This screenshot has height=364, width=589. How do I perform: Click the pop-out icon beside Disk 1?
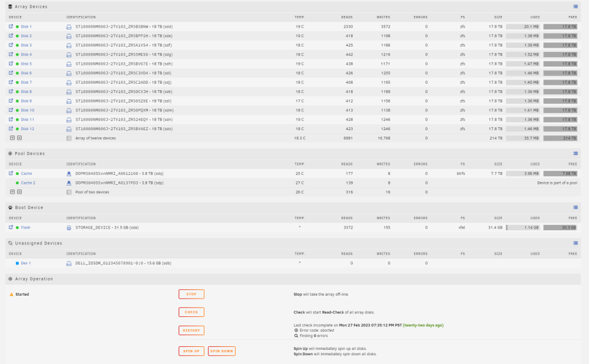(x=11, y=27)
